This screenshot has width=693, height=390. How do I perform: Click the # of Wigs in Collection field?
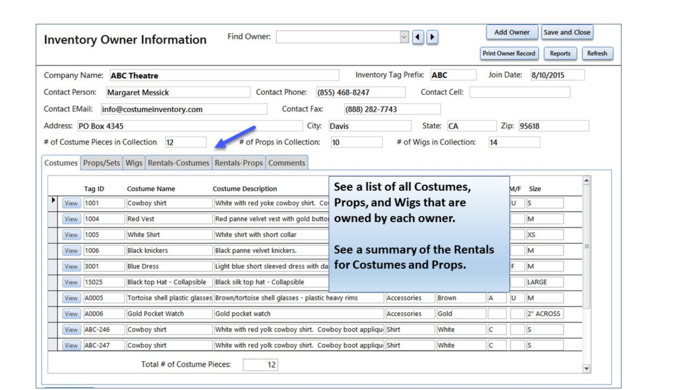tap(514, 142)
